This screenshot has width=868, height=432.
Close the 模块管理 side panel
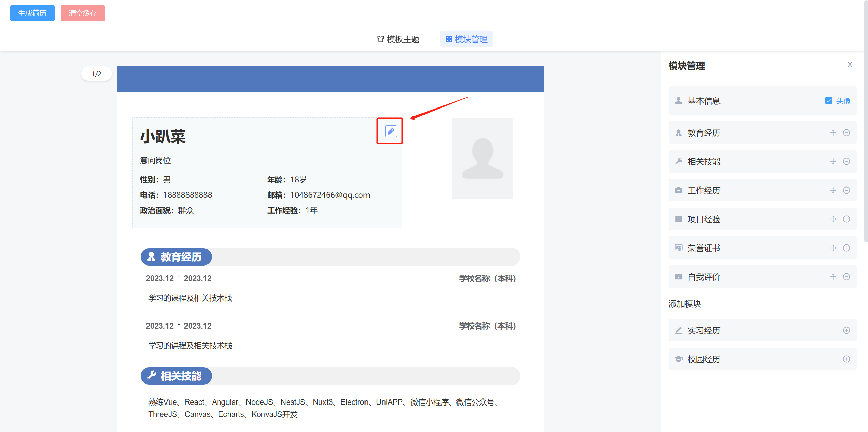click(850, 64)
